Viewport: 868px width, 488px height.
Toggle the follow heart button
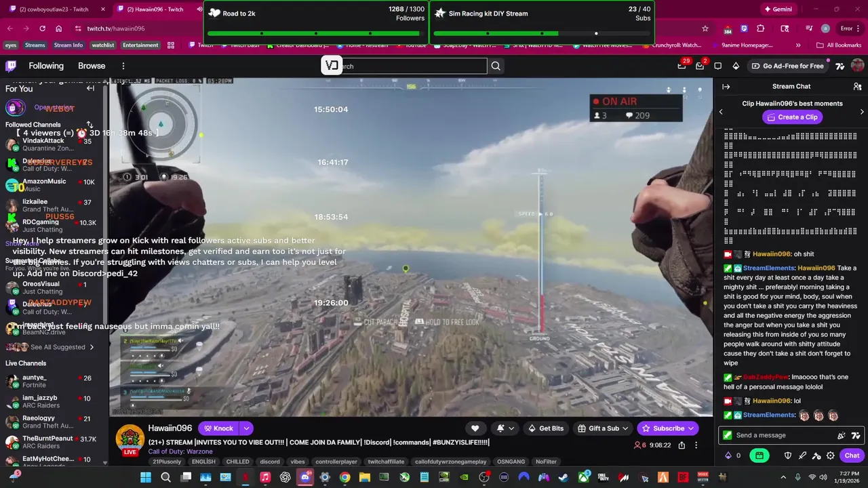475,428
